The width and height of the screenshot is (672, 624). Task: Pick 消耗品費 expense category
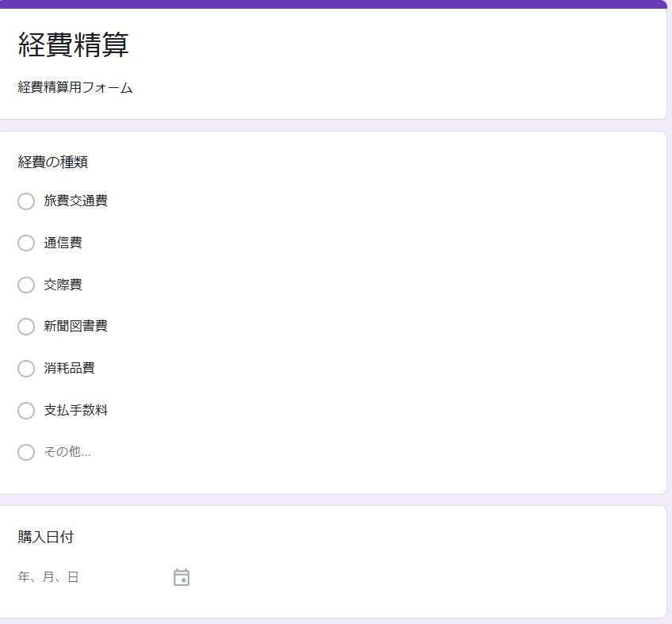pyautogui.click(x=26, y=369)
